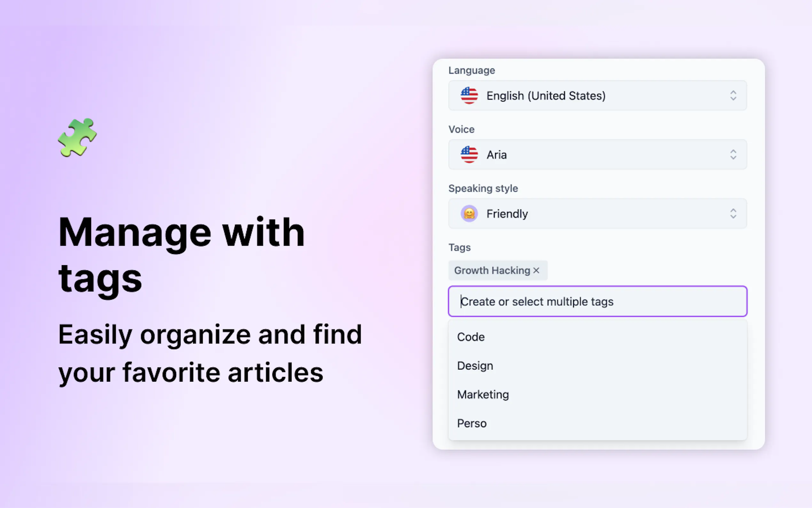
Task: Click the hugging emoji beside Friendly
Action: 469,214
